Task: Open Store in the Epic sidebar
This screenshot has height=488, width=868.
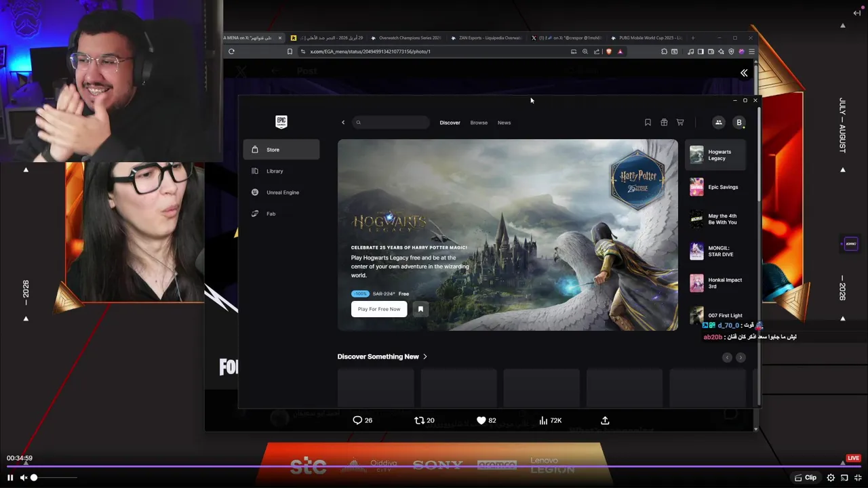Action: point(281,150)
